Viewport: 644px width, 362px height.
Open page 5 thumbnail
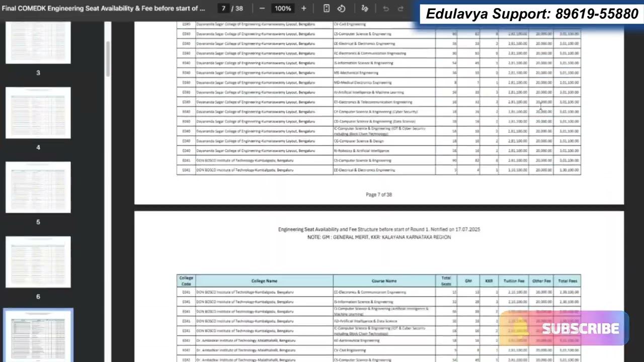click(38, 188)
